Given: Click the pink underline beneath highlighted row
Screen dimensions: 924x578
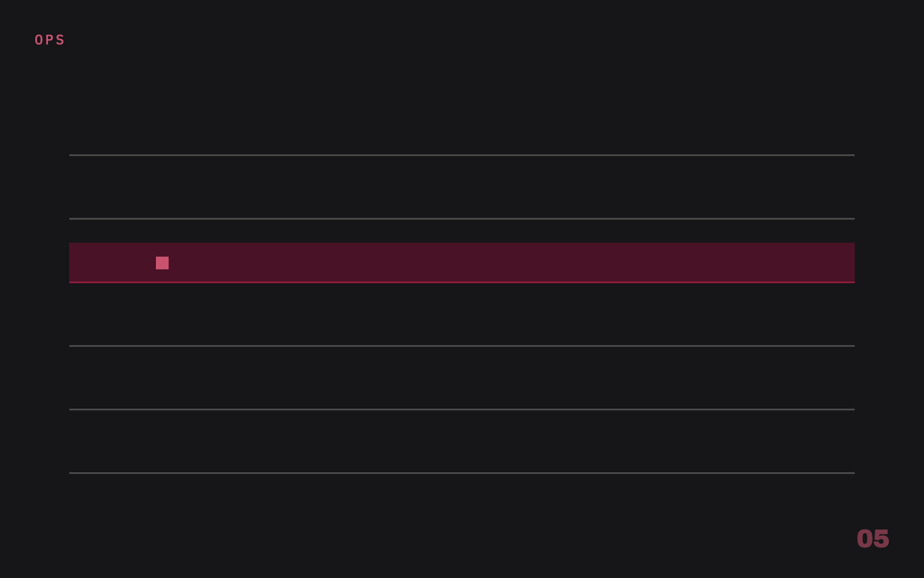Looking at the screenshot, I should tap(462, 282).
